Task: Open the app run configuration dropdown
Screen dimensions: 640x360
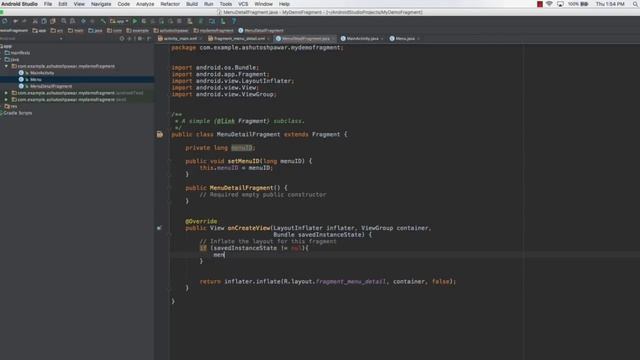Action: point(119,21)
